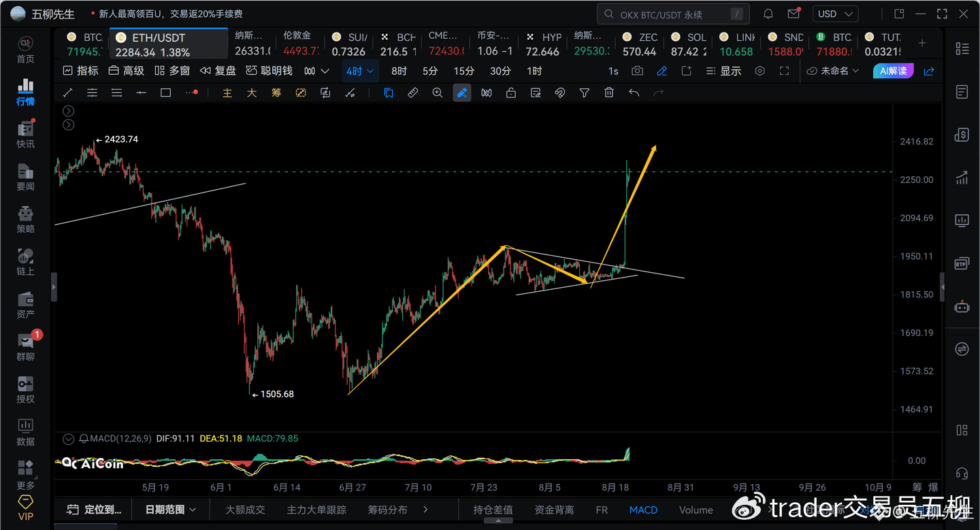Open the 授权 authorization section

pyautogui.click(x=25, y=390)
